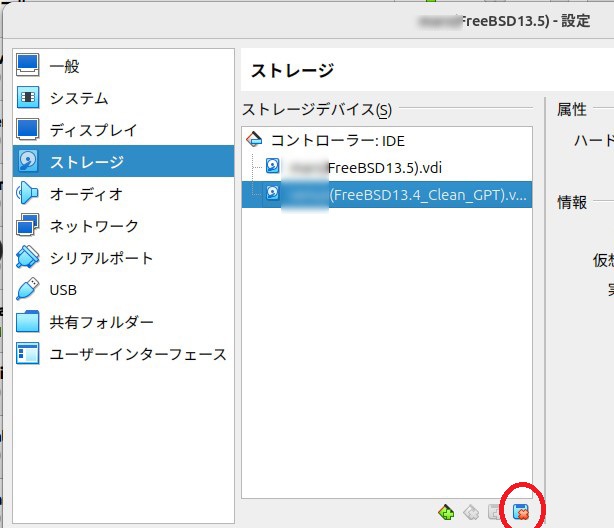Click the serial connector icon next to シリアルポート
This screenshot has width=614, height=528.
[28, 257]
